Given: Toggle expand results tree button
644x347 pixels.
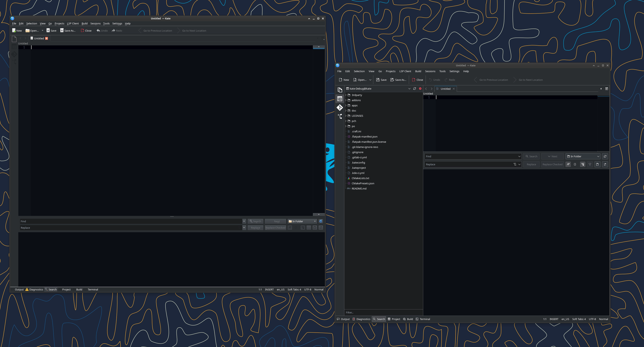Looking at the screenshot, I should pyautogui.click(x=583, y=164).
